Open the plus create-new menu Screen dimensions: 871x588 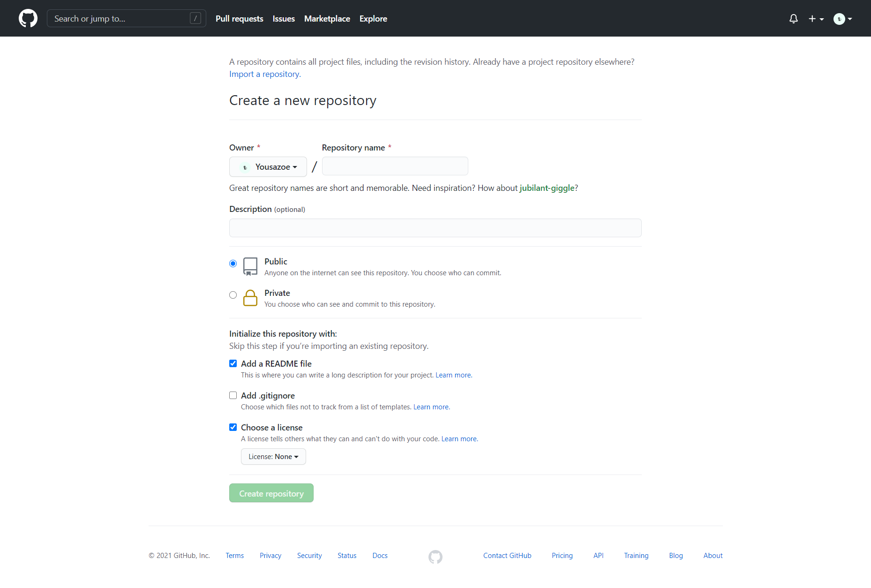click(x=816, y=19)
